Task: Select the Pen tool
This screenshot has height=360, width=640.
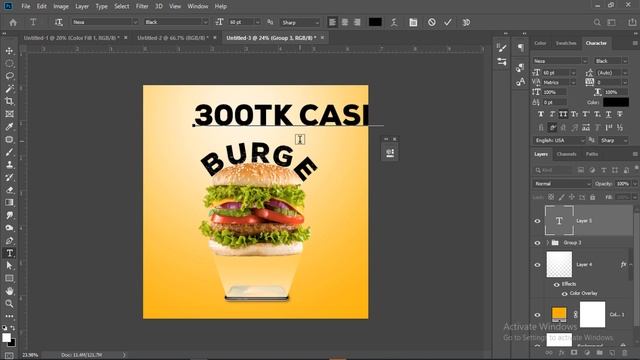Action: pos(9,240)
